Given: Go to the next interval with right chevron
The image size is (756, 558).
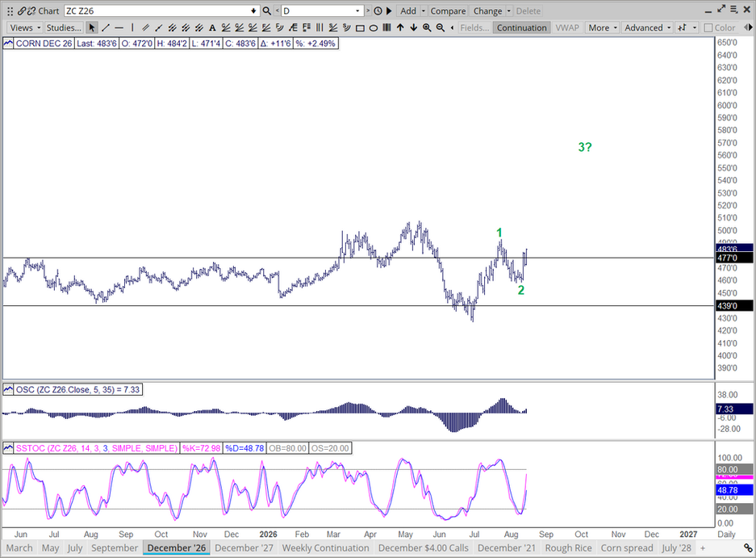Looking at the screenshot, I should [x=368, y=10].
